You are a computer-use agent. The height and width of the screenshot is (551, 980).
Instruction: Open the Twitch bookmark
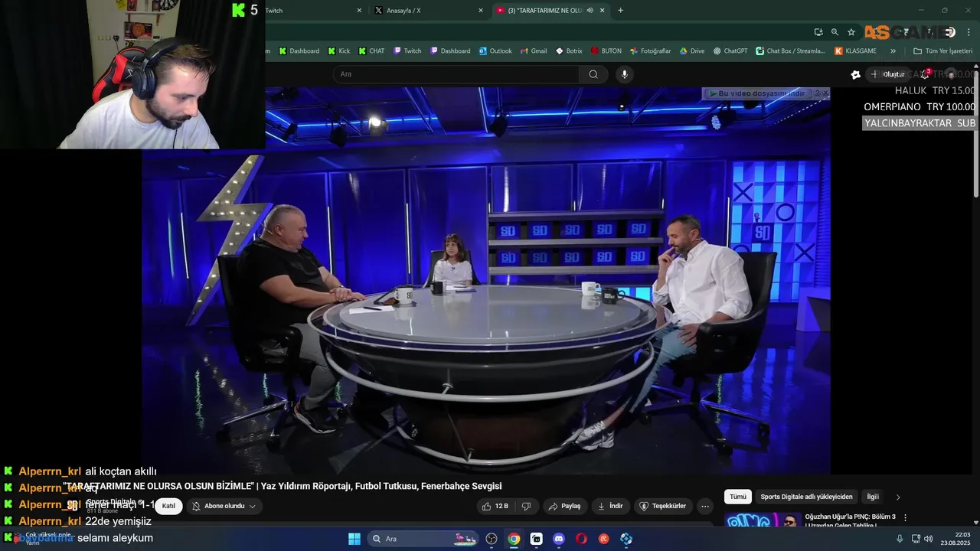click(x=407, y=51)
